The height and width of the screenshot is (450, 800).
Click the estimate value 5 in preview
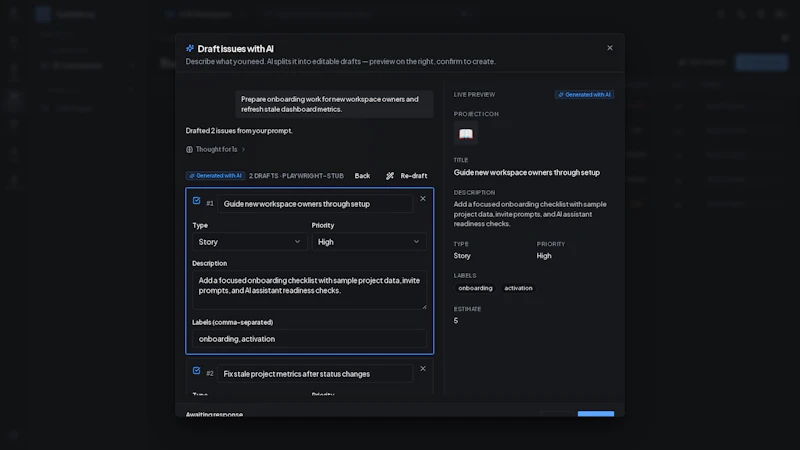click(x=456, y=320)
